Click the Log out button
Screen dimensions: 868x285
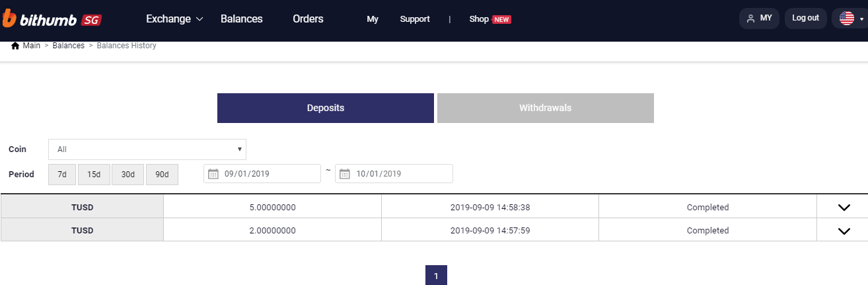(805, 19)
